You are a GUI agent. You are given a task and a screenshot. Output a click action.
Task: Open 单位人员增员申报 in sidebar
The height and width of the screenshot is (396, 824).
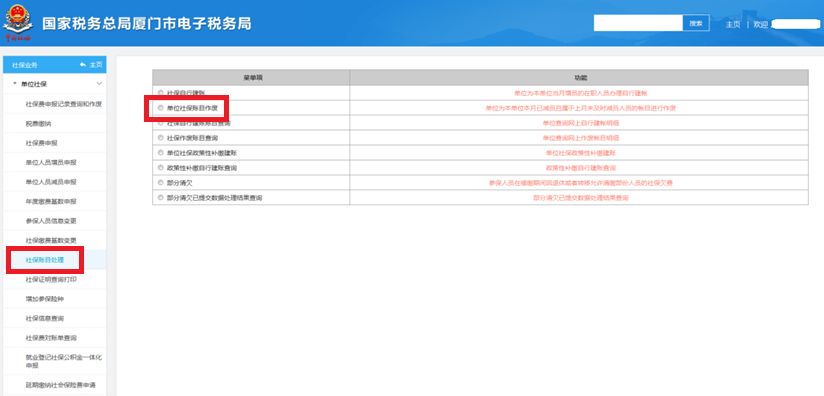(x=51, y=162)
